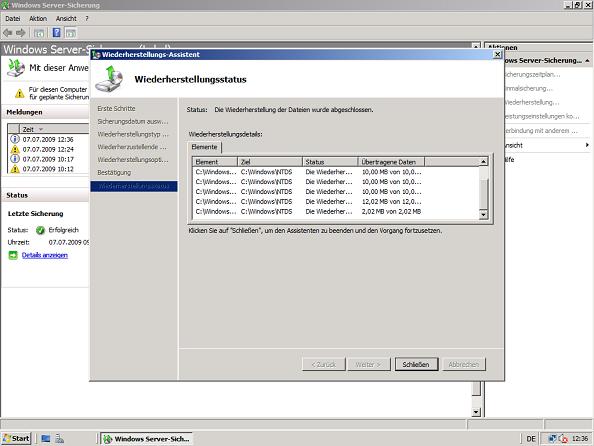Image resolution: width=594 pixels, height=446 pixels.
Task: Click the details list scroll down arrow
Action: 483,215
